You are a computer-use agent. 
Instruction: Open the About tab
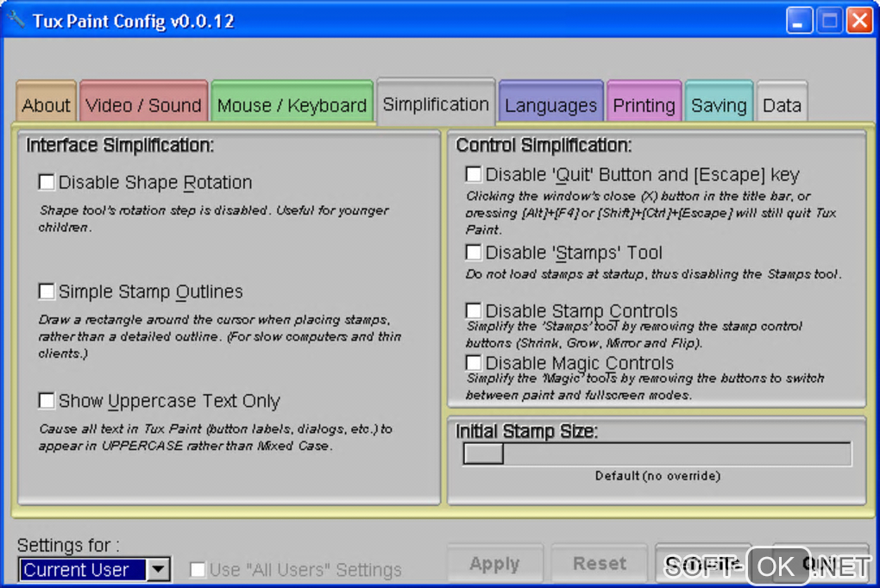pyautogui.click(x=46, y=102)
